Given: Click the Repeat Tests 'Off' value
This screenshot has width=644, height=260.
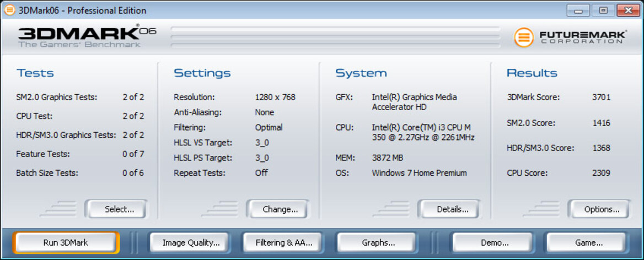Looking at the screenshot, I should (261, 172).
